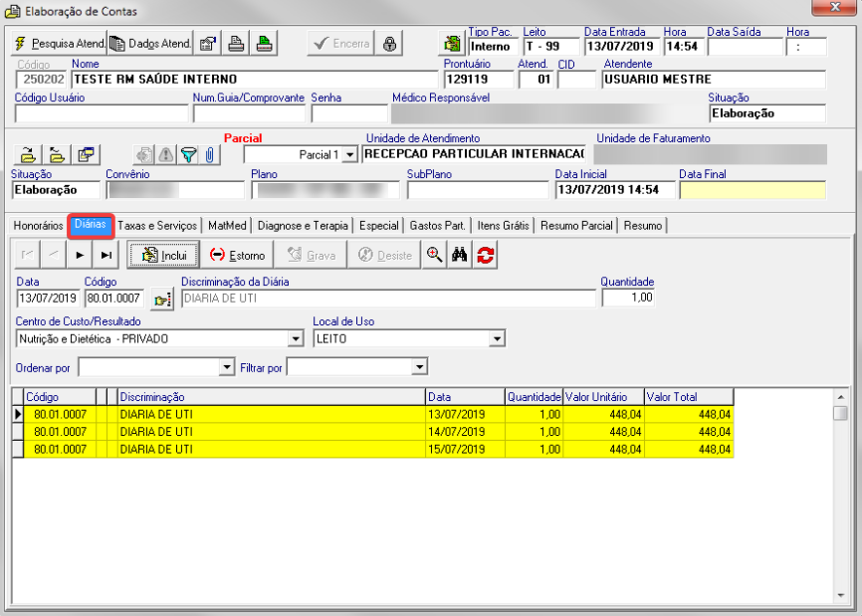Screen dimensions: 862x616
Task: Click the paperclip attachment icon
Action: tap(209, 155)
